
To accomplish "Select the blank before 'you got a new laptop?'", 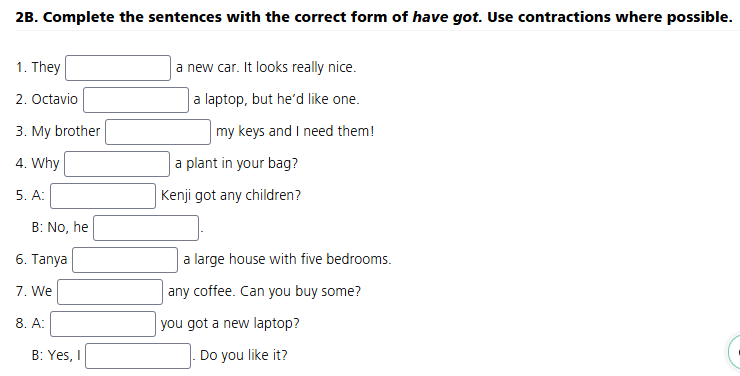I will (x=103, y=324).
